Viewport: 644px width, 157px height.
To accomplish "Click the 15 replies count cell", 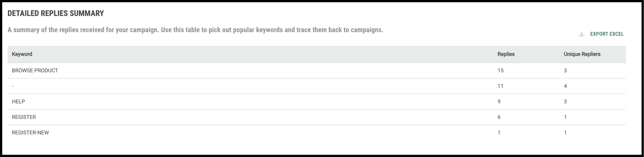I will (x=501, y=71).
